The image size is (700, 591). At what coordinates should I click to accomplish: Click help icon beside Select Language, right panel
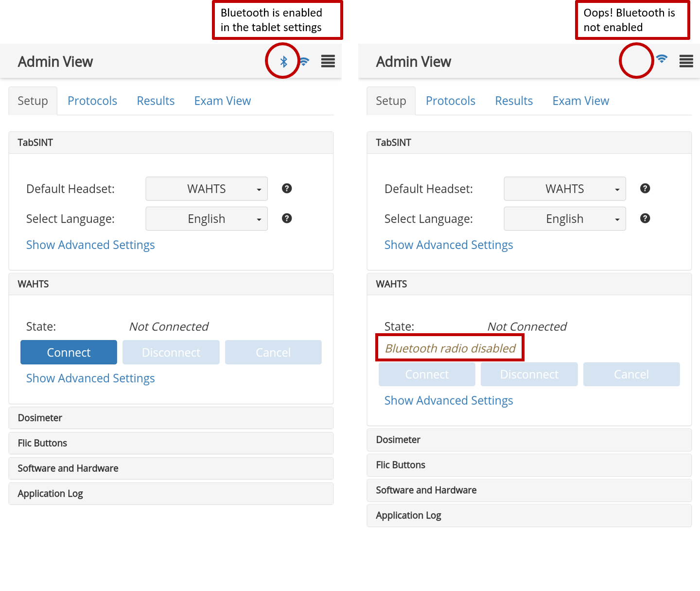[x=645, y=218]
